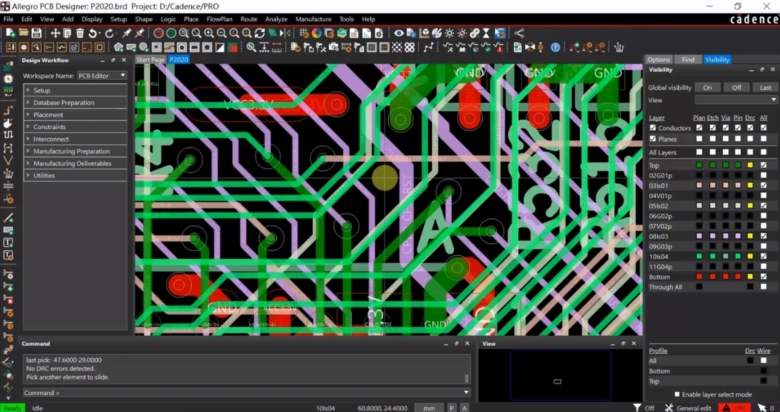Expand the Placement workflow section

coord(75,114)
